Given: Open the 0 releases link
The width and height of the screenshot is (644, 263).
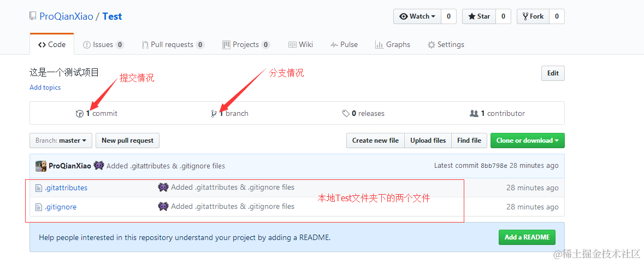Looking at the screenshot, I should click(363, 113).
